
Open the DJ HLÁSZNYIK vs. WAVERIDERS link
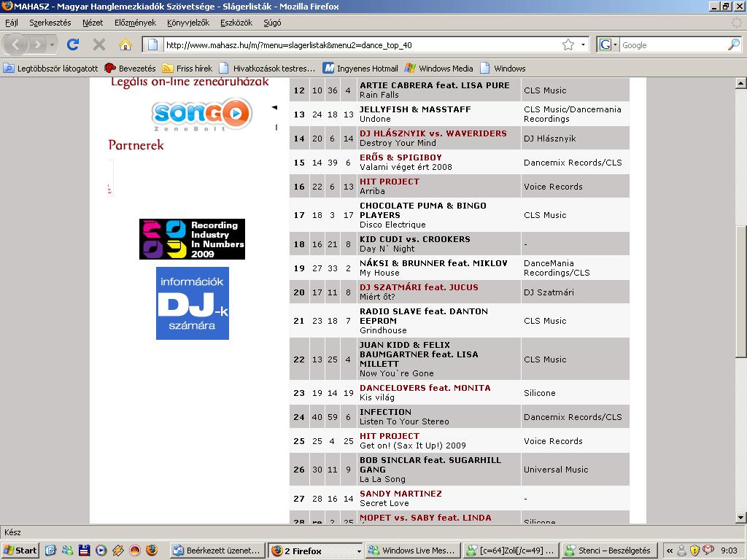pos(433,133)
